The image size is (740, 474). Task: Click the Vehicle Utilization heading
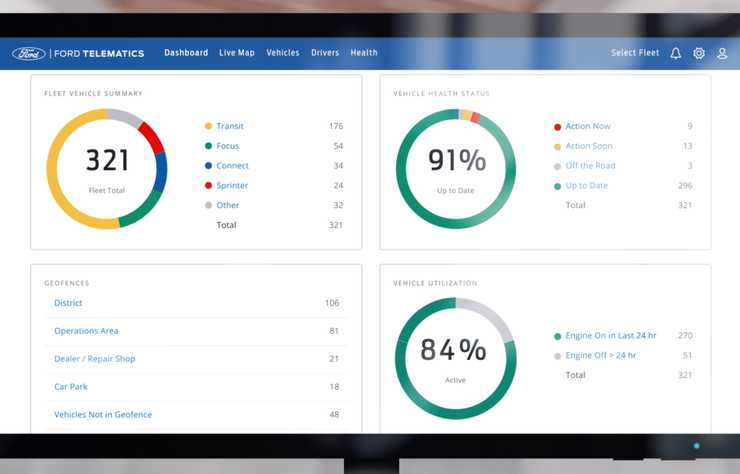pyautogui.click(x=435, y=283)
